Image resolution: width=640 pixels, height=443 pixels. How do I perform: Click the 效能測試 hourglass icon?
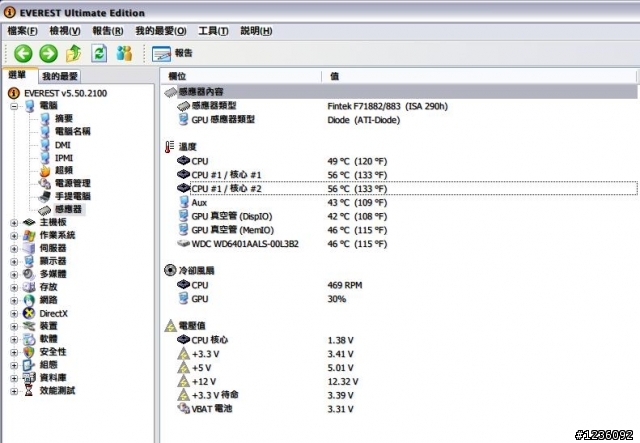click(29, 391)
